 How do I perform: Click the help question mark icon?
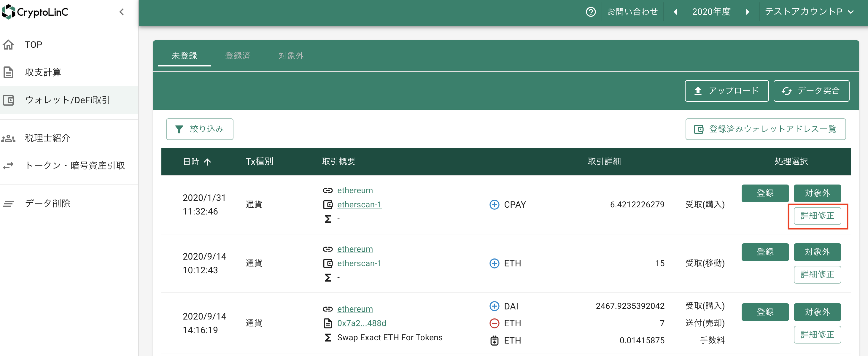[x=591, y=12]
